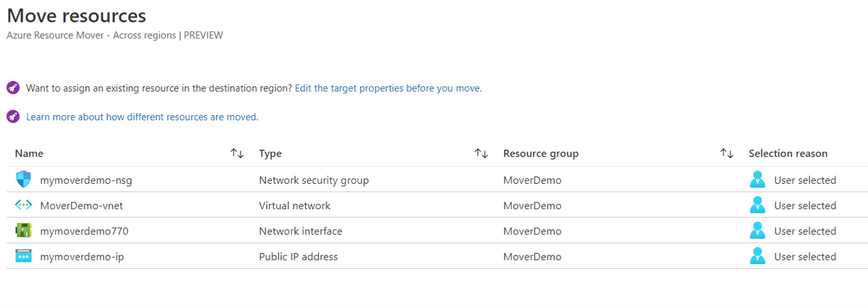Select the mymoverdemo-ip resource name

[82, 257]
